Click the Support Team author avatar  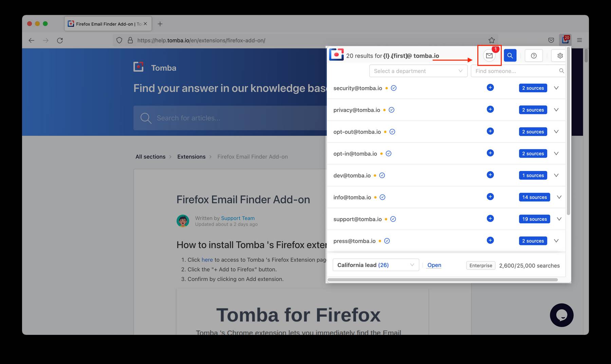(183, 221)
